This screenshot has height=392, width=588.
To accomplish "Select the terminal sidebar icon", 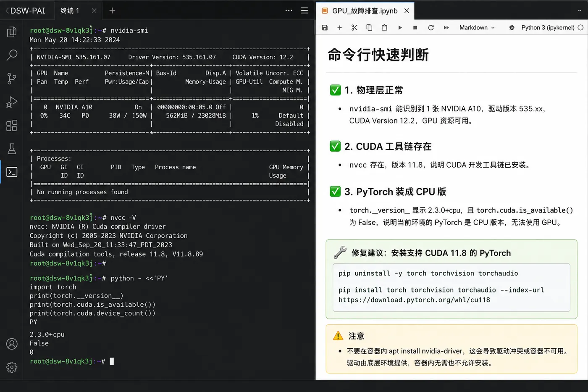I will (12, 172).
